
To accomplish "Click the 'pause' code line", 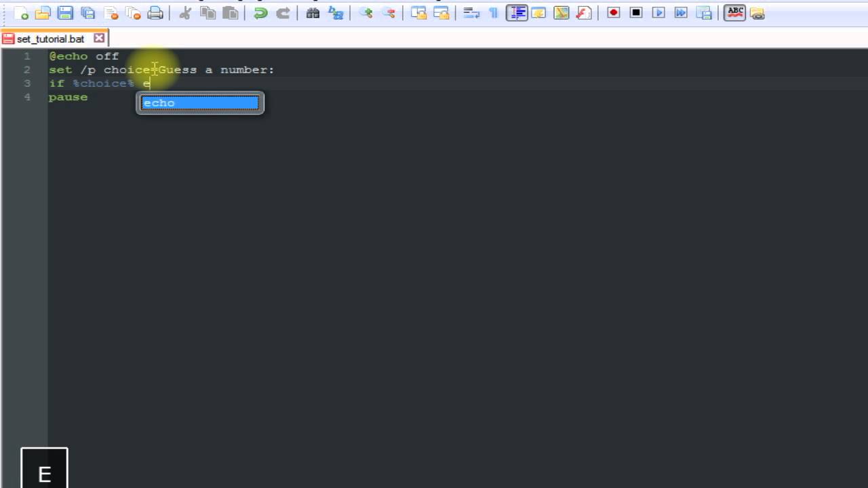I will 68,97.
